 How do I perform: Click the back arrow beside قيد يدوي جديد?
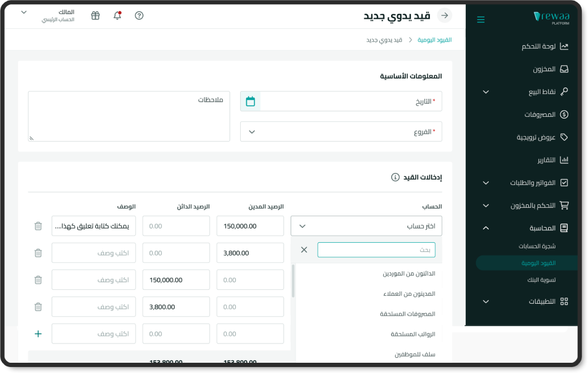point(444,16)
